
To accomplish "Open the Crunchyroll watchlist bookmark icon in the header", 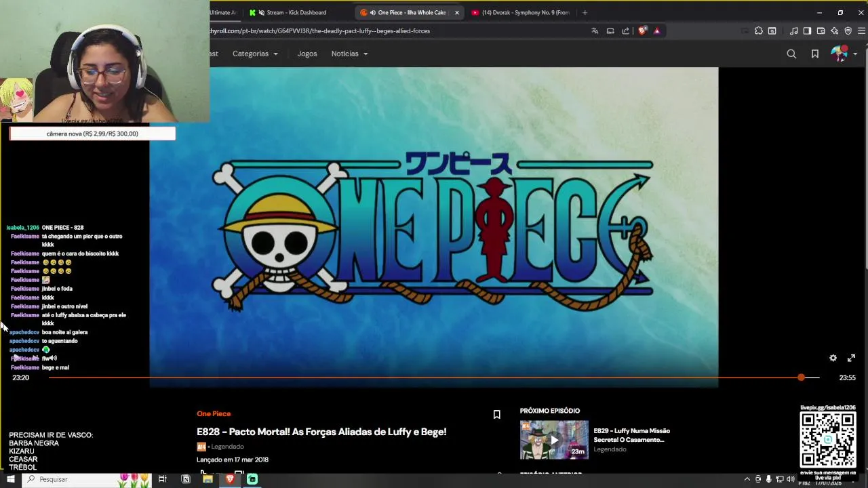I will click(x=815, y=54).
